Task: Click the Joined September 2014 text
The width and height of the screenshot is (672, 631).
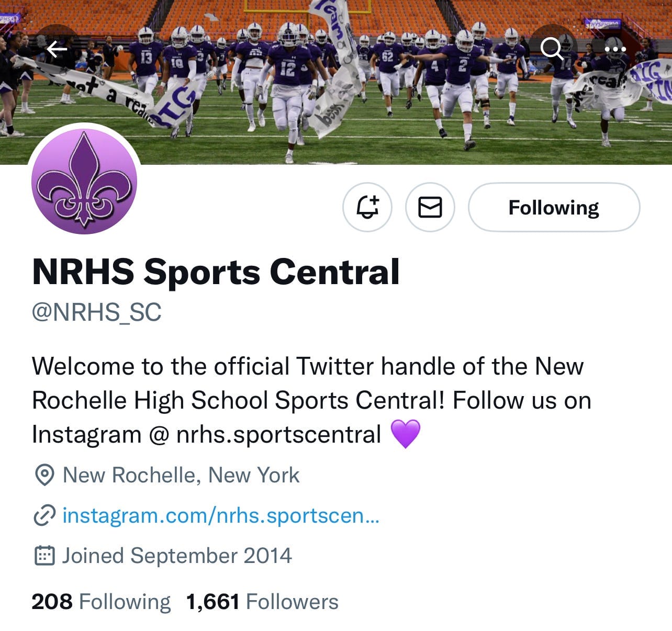Action: coord(177,556)
